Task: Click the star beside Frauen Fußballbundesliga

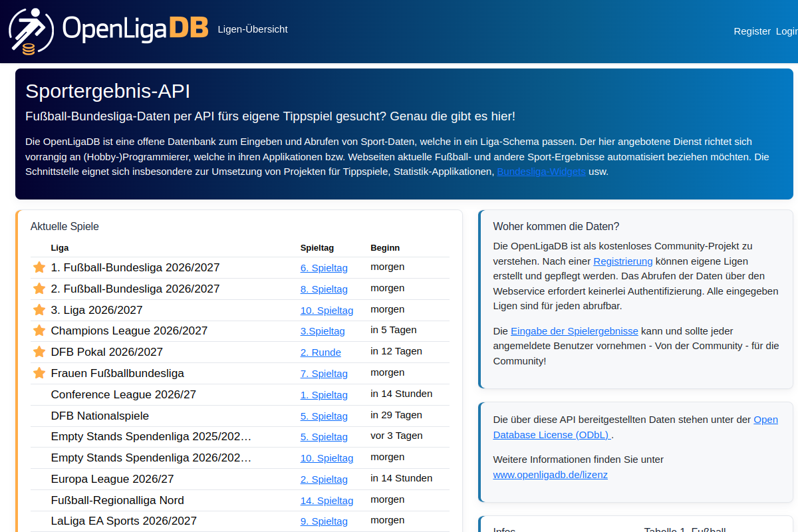Action: click(x=39, y=373)
